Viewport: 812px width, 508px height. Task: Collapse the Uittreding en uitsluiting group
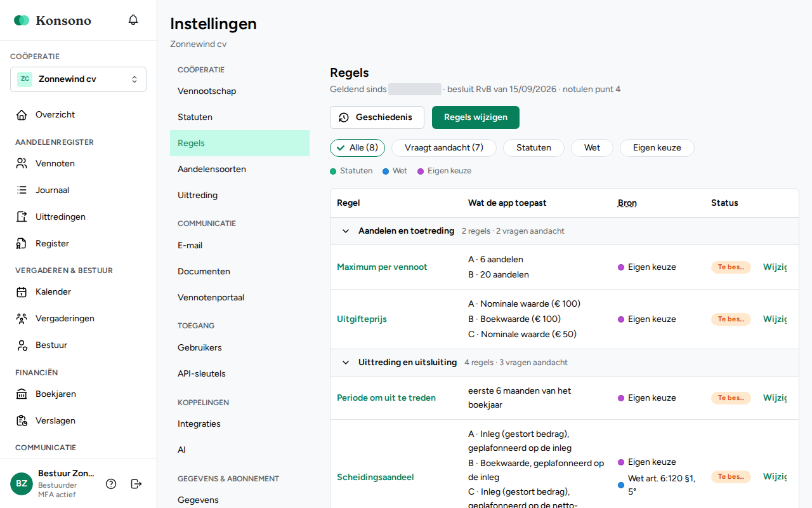tap(346, 363)
